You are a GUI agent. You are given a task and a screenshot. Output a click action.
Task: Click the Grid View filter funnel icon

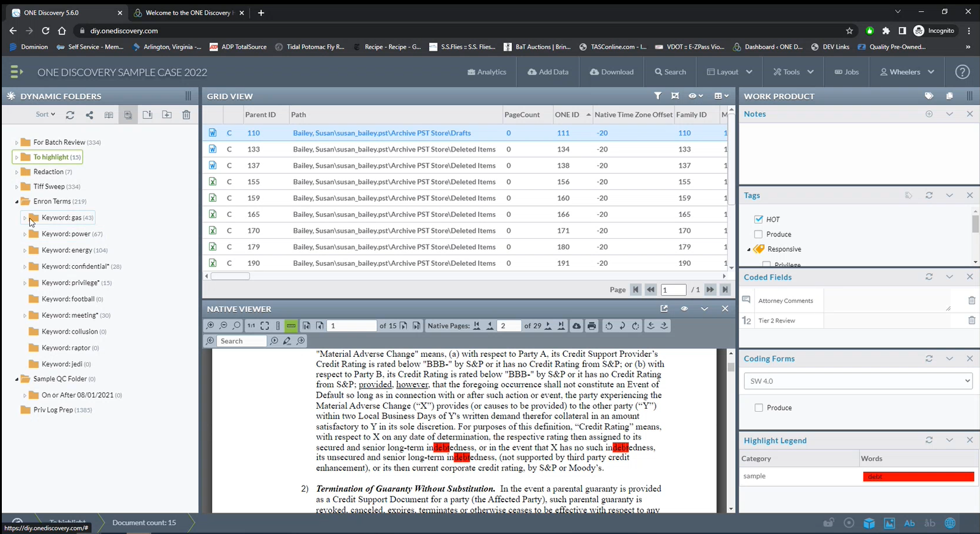(x=657, y=96)
